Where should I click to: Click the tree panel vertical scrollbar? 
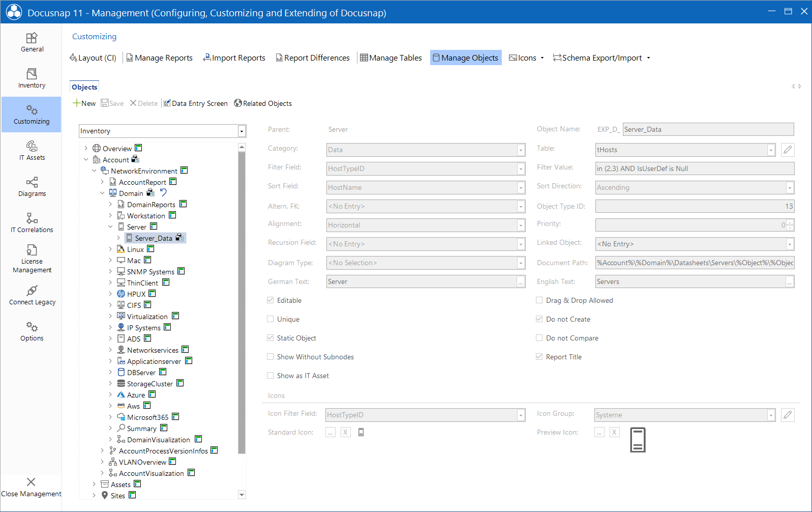click(242, 303)
